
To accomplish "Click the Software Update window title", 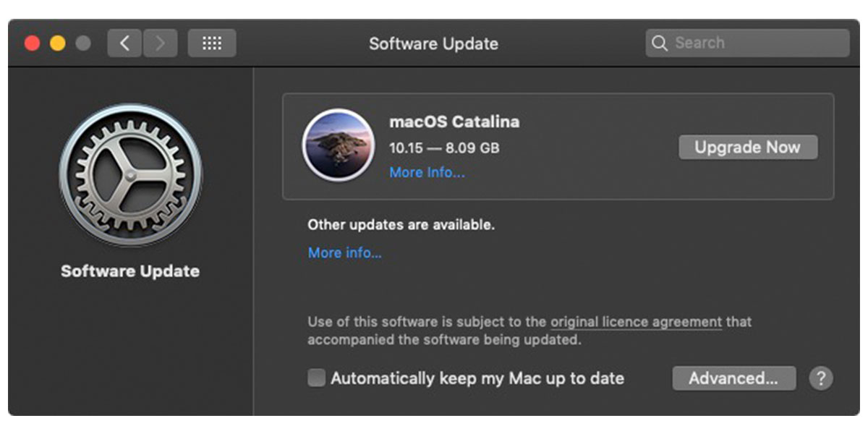I will (433, 43).
